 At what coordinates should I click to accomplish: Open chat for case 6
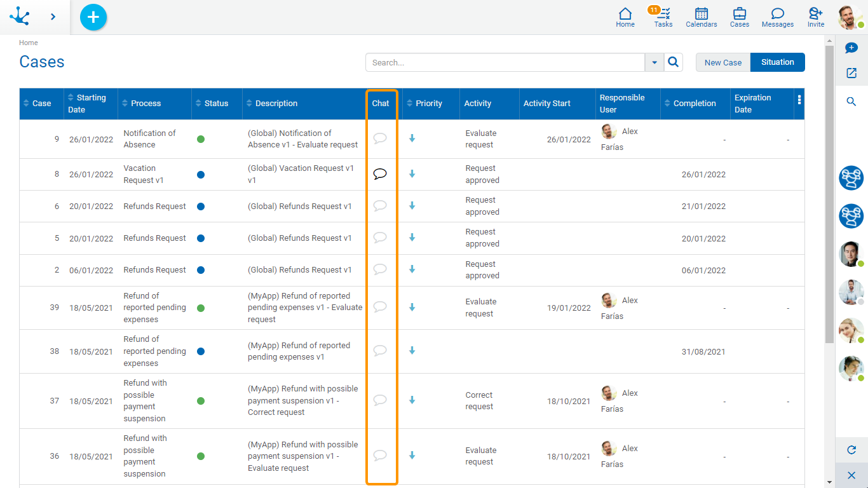pyautogui.click(x=380, y=206)
